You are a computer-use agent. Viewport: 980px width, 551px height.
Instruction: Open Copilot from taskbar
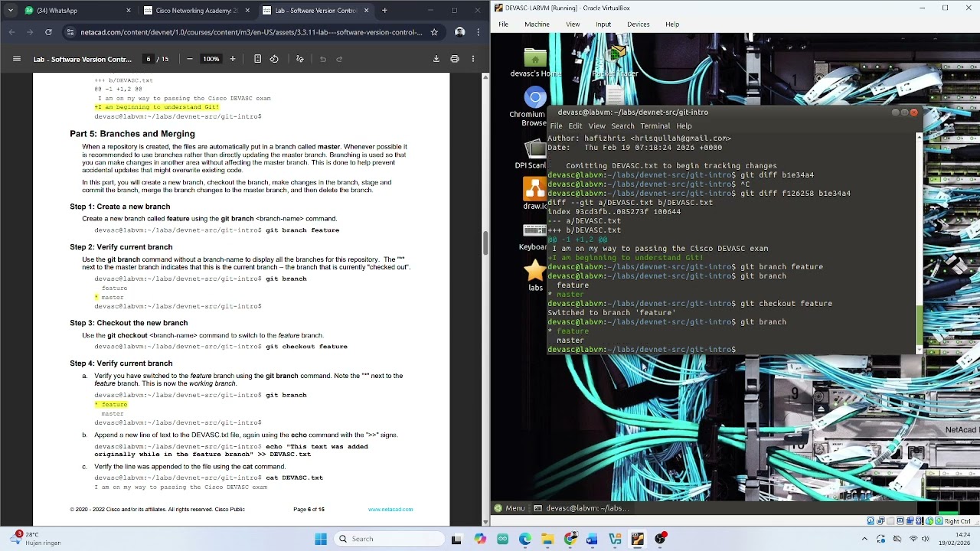point(480,539)
